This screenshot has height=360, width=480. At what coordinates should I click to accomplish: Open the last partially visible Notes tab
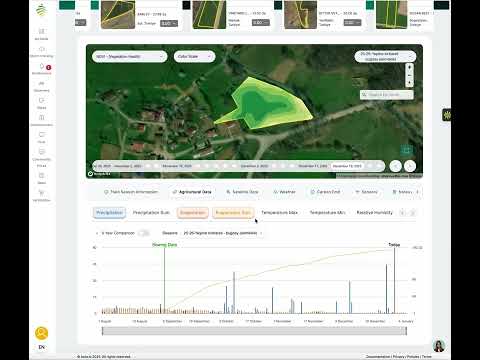[402, 192]
